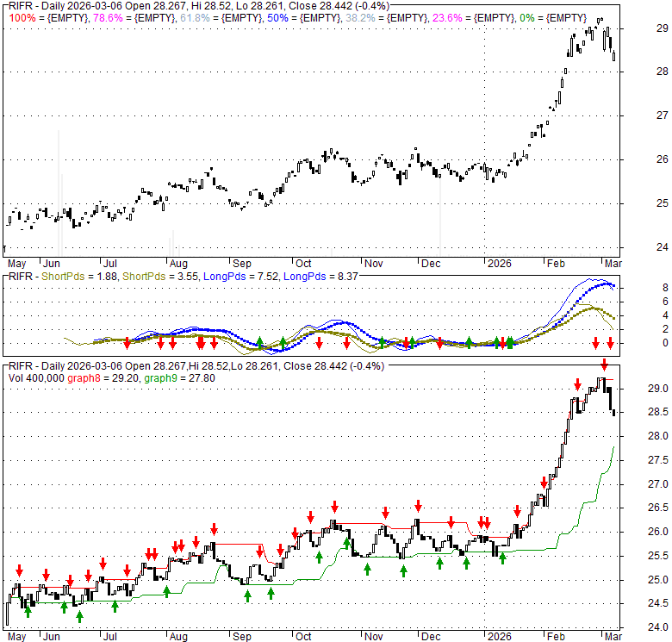Select the green 'graph9 = 27.80' label

(179, 378)
